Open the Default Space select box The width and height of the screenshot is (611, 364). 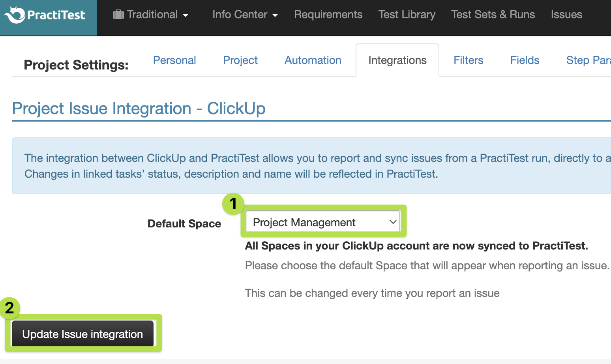point(322,222)
